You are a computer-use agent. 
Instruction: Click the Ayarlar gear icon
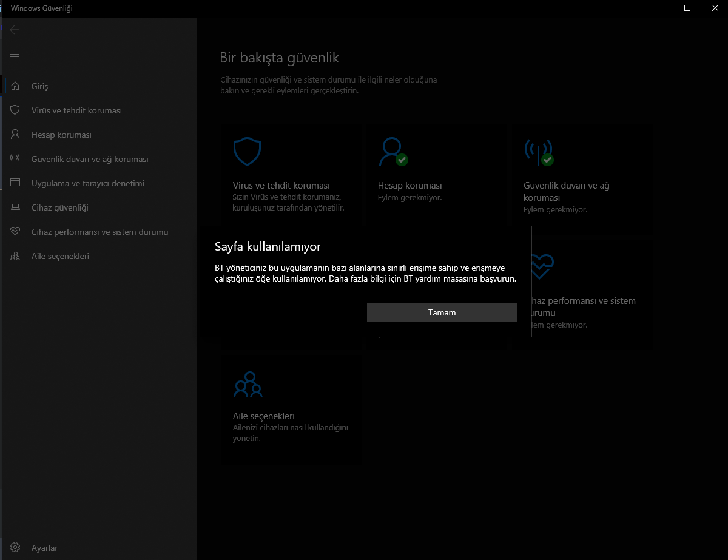tap(15, 548)
